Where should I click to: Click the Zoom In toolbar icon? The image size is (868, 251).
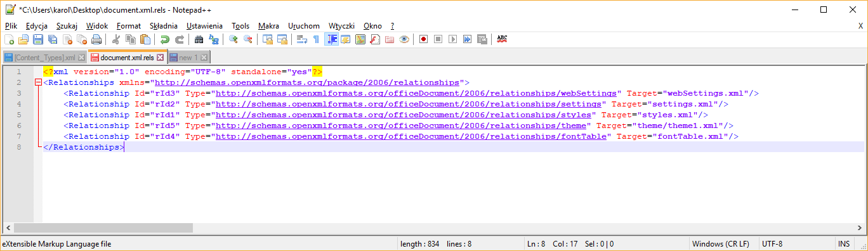pos(233,39)
